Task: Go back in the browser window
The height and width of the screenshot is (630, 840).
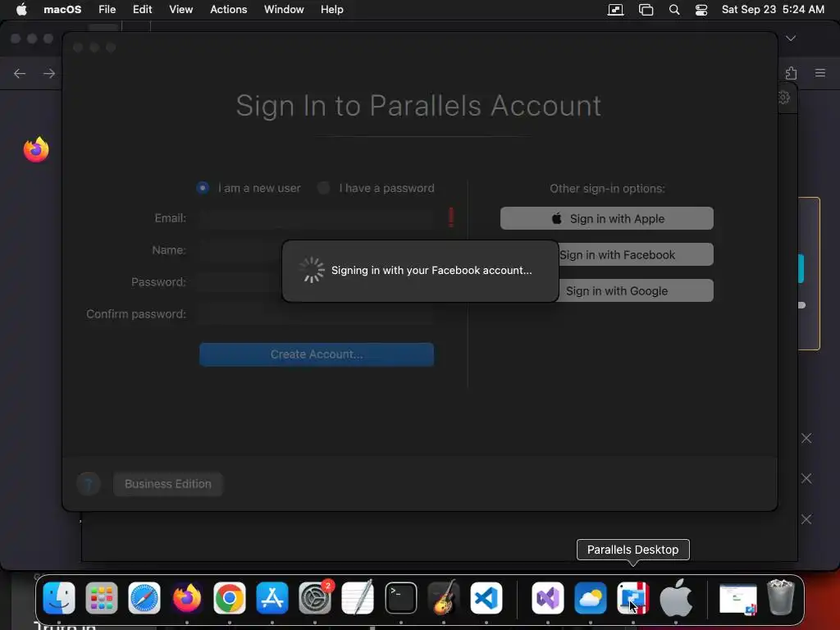Action: coord(20,73)
